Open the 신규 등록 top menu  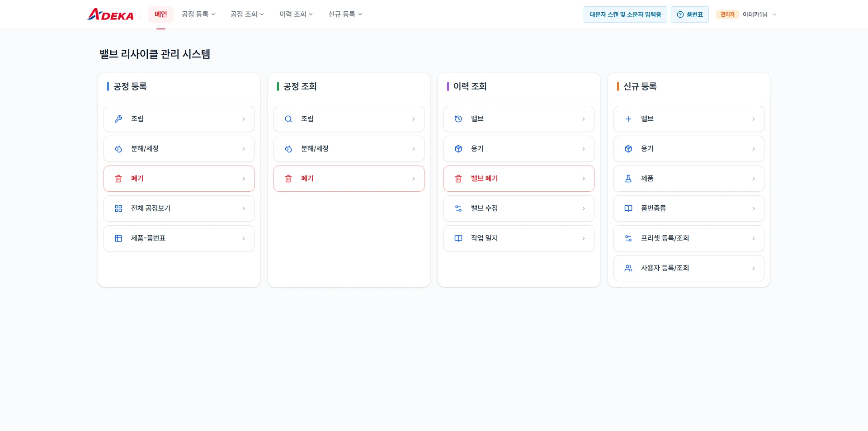click(345, 14)
